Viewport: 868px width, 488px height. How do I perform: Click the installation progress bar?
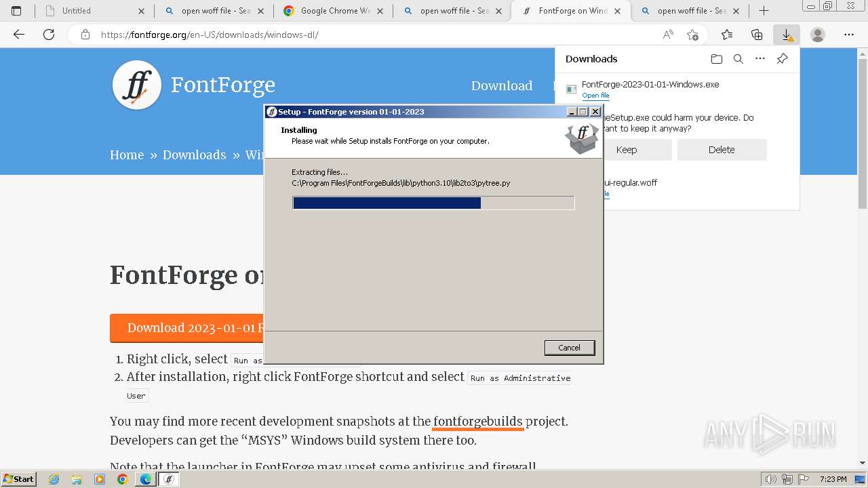pyautogui.click(x=433, y=203)
